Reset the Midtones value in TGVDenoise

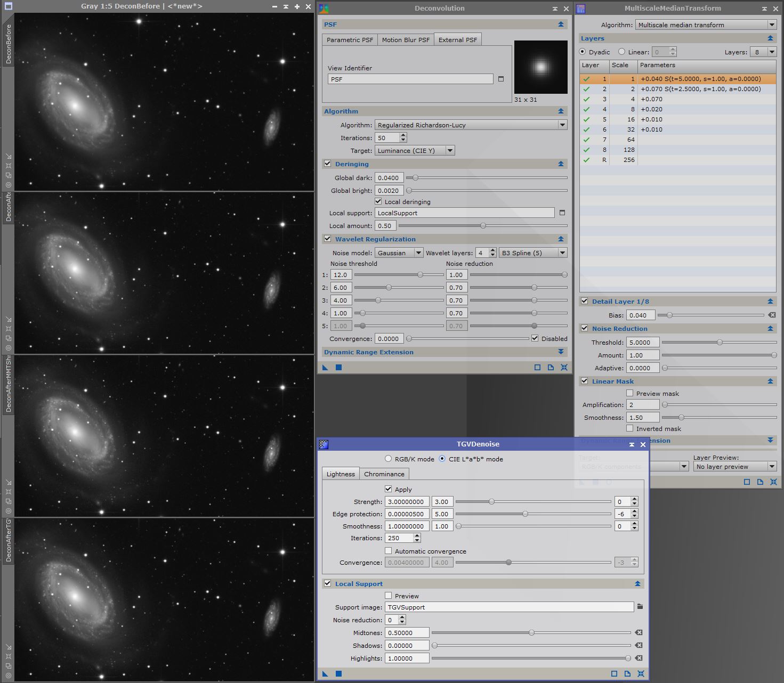pos(638,633)
